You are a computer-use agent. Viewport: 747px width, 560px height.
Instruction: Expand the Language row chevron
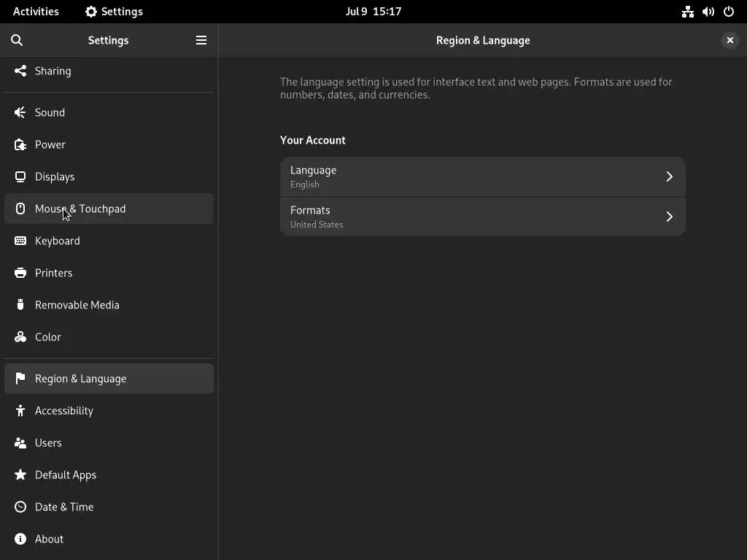(x=669, y=176)
